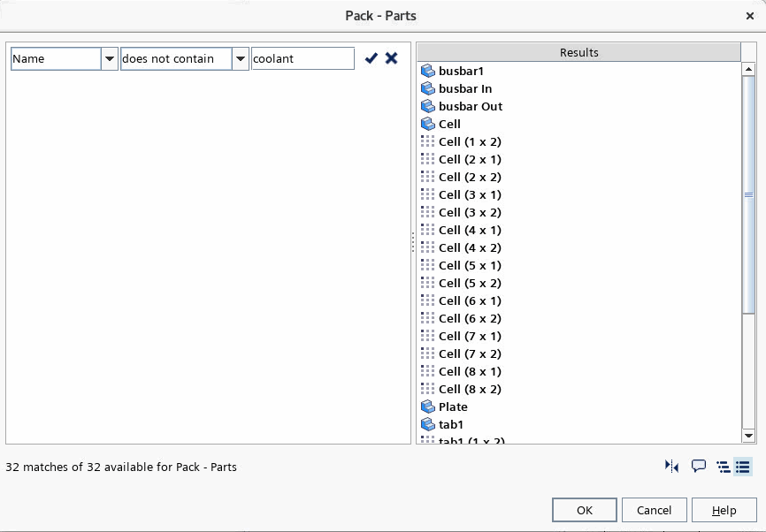Click the tab1 part icon
The image size is (766, 532).
click(x=428, y=424)
